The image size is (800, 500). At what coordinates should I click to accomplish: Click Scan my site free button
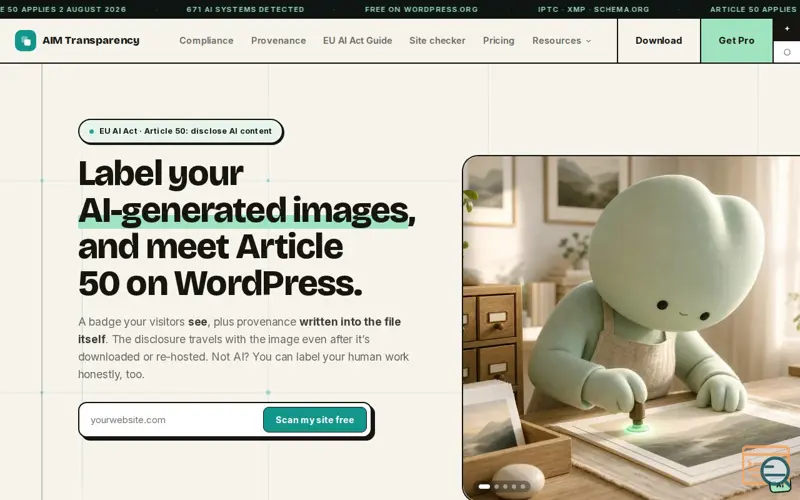point(315,420)
